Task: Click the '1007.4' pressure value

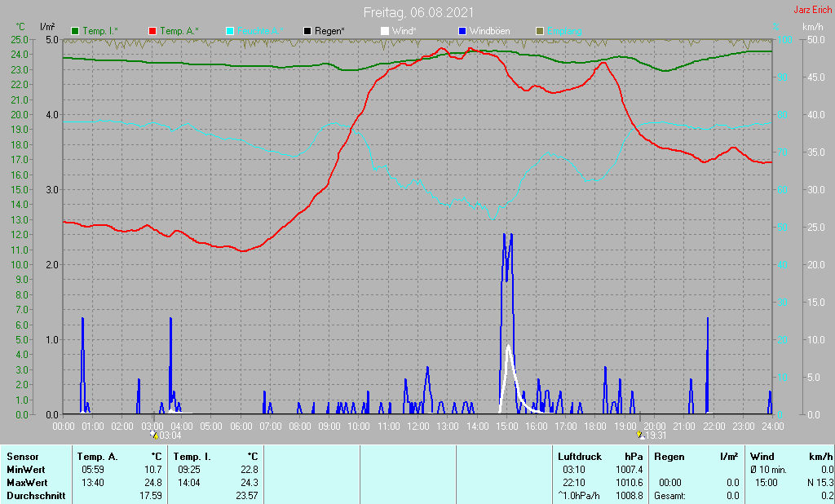Action: [630, 470]
